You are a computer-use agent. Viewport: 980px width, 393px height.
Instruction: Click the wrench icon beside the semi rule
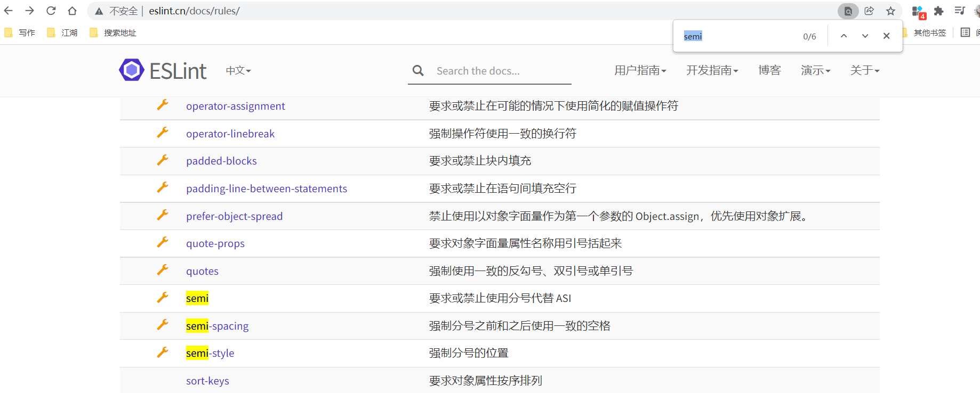point(163,297)
